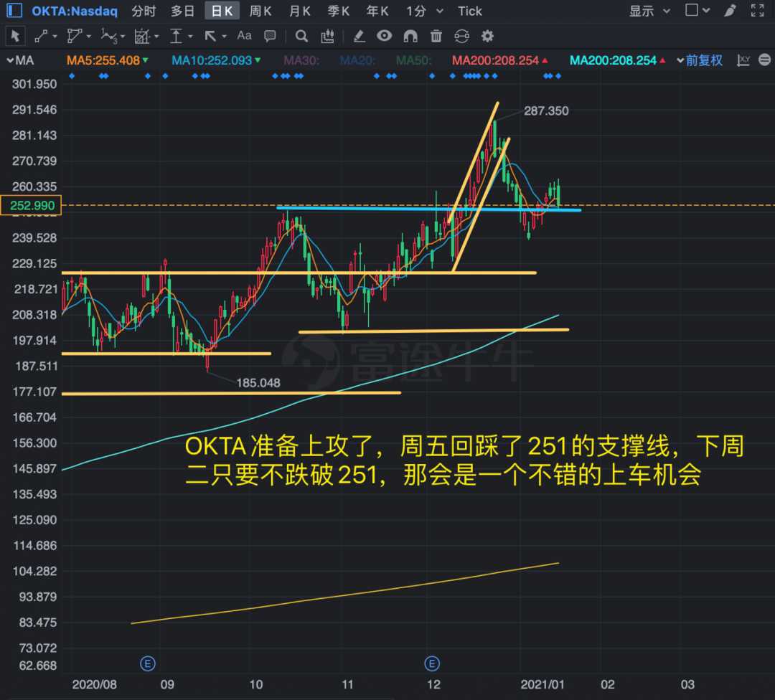
Task: Click the layout square icon
Action: point(692,10)
